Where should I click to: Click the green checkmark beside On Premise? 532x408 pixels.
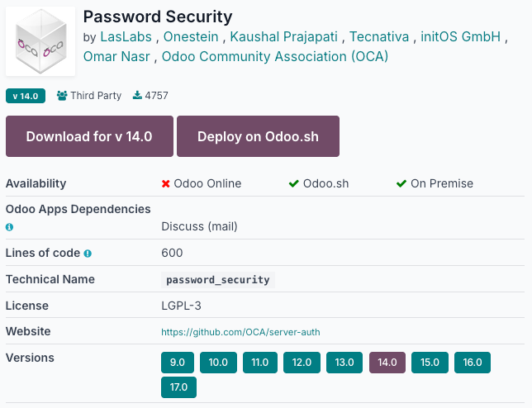[x=401, y=183]
